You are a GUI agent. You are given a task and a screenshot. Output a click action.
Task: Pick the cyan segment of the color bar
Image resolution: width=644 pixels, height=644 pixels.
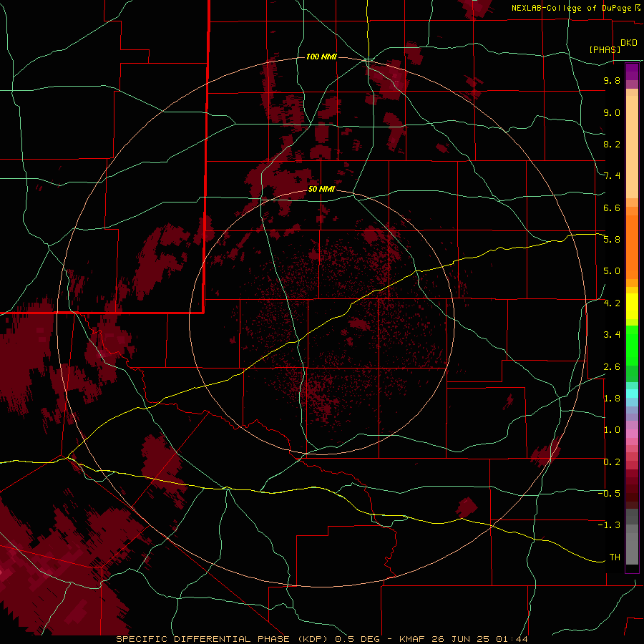coord(632,394)
